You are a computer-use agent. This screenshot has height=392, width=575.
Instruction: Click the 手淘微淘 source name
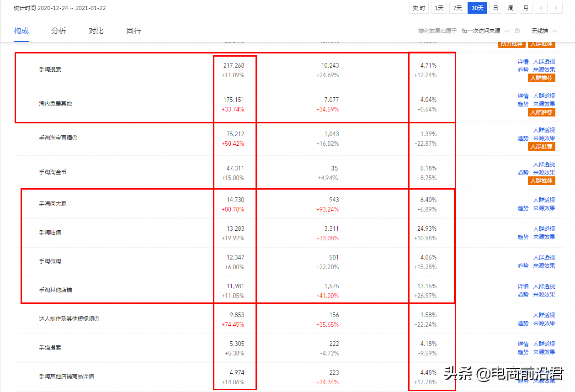pyautogui.click(x=50, y=261)
